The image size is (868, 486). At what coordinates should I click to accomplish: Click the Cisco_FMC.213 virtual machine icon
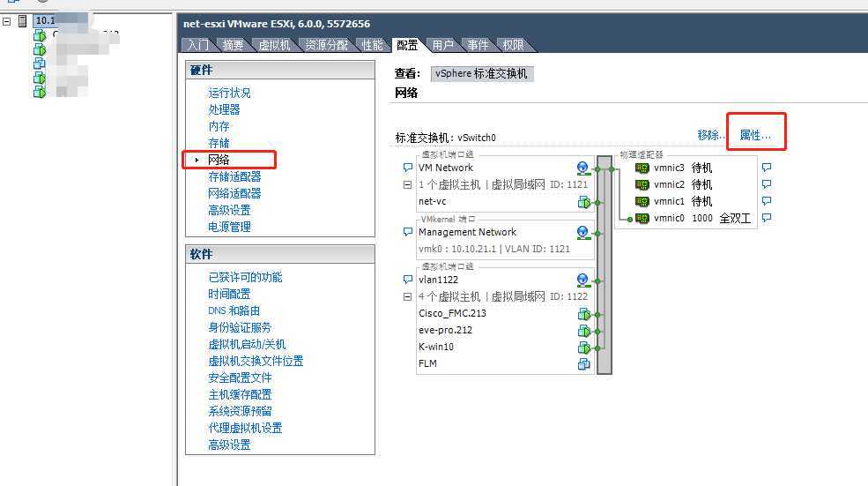click(x=584, y=314)
